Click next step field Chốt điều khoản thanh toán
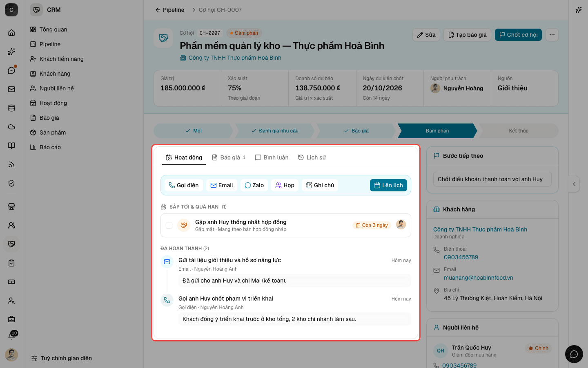Viewport: 588px width, 368px height. [x=492, y=179]
